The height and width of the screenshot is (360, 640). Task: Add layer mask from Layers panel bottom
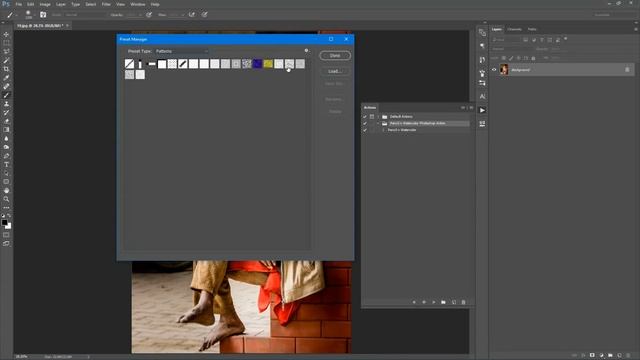pyautogui.click(x=592, y=356)
